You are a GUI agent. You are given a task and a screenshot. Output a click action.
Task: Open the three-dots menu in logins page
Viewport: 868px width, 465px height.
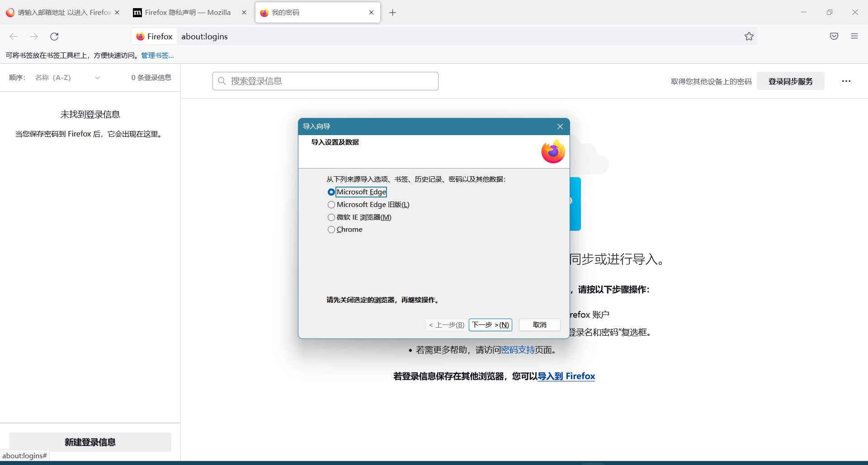coord(846,81)
